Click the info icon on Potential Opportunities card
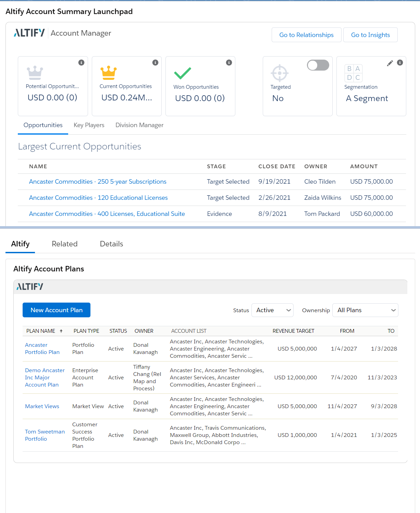The image size is (420, 513). [81, 62]
